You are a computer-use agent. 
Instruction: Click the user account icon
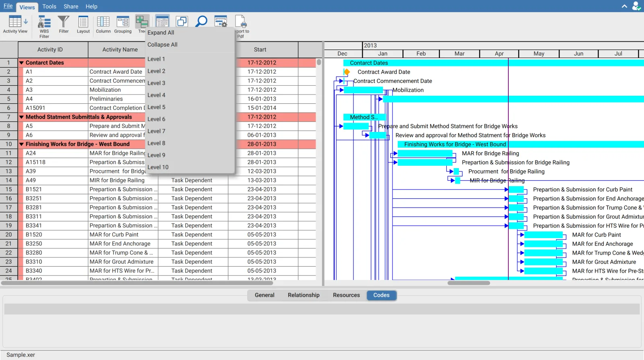tap(636, 6)
